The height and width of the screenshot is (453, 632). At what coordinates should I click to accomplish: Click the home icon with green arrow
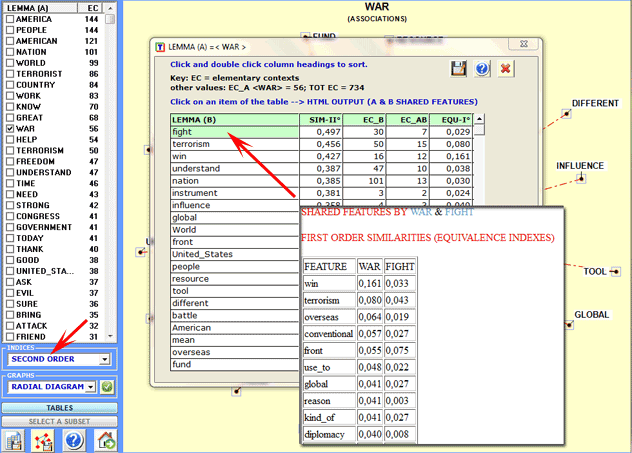(106, 440)
